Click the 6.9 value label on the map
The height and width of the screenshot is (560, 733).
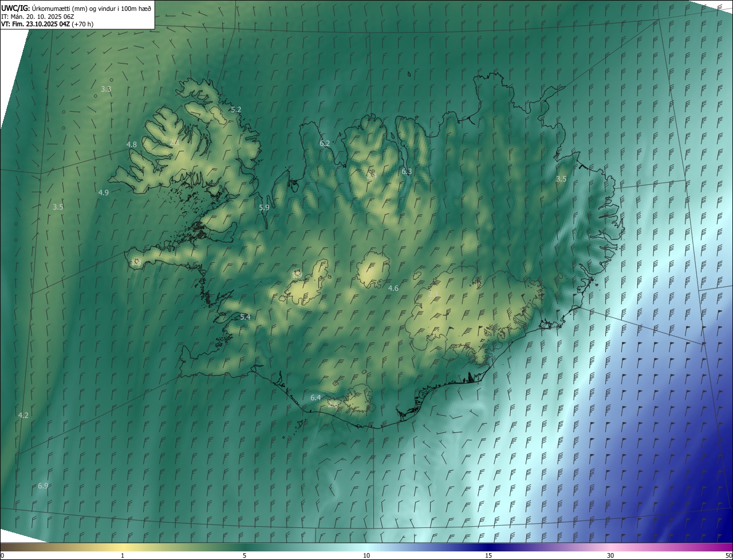[x=43, y=486]
